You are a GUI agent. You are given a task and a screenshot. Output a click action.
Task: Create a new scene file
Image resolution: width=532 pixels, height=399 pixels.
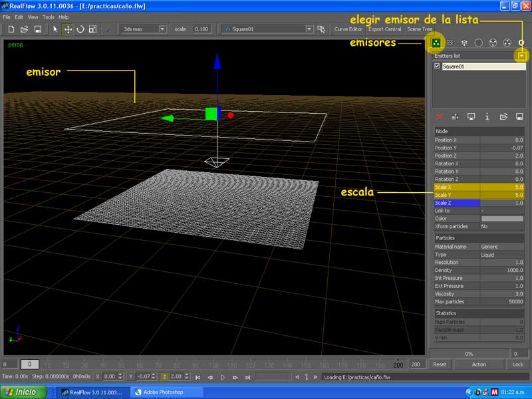click(11, 29)
